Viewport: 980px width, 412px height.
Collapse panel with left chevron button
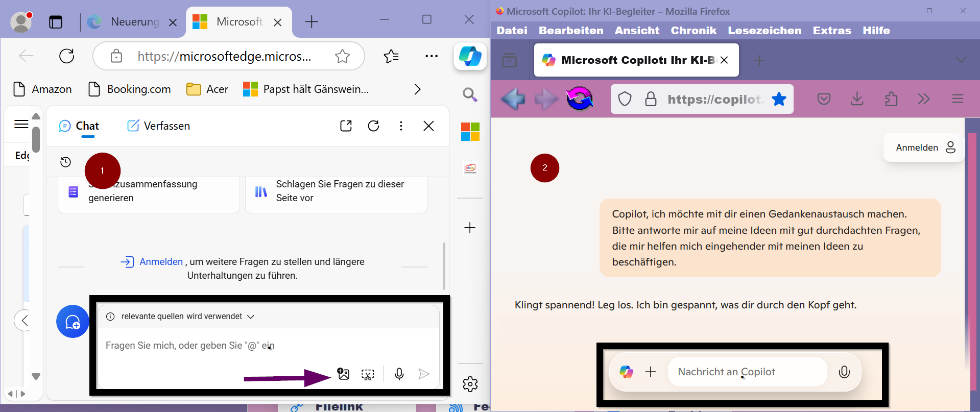pos(23,321)
